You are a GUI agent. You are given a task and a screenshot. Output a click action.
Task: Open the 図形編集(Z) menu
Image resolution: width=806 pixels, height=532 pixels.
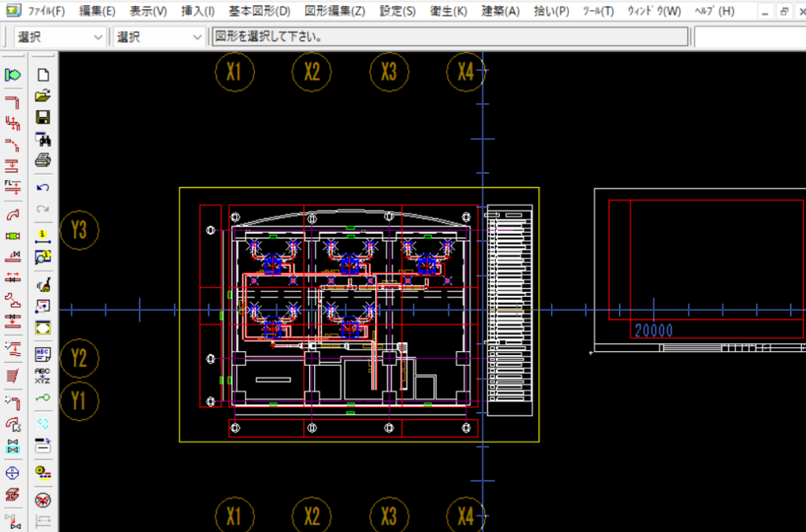point(335,11)
